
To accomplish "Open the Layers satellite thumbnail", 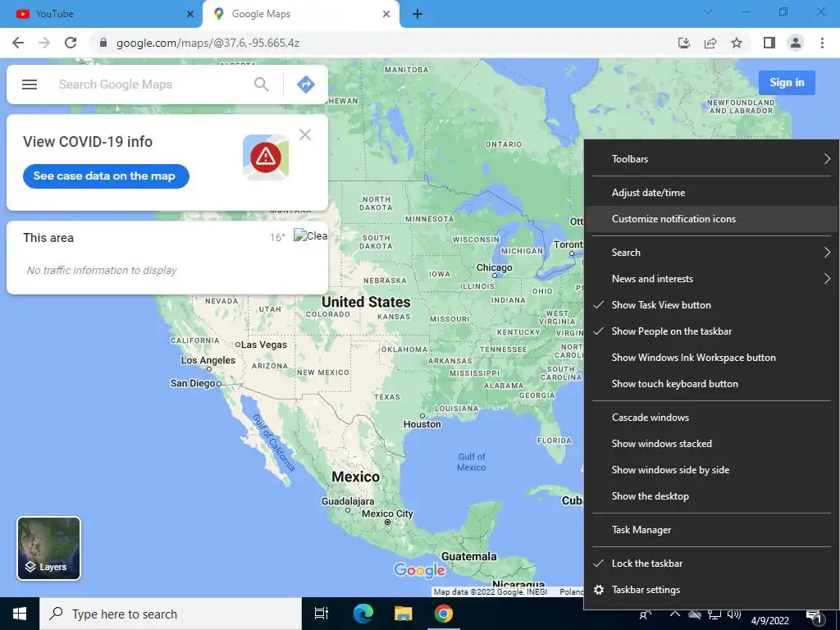I will point(48,549).
